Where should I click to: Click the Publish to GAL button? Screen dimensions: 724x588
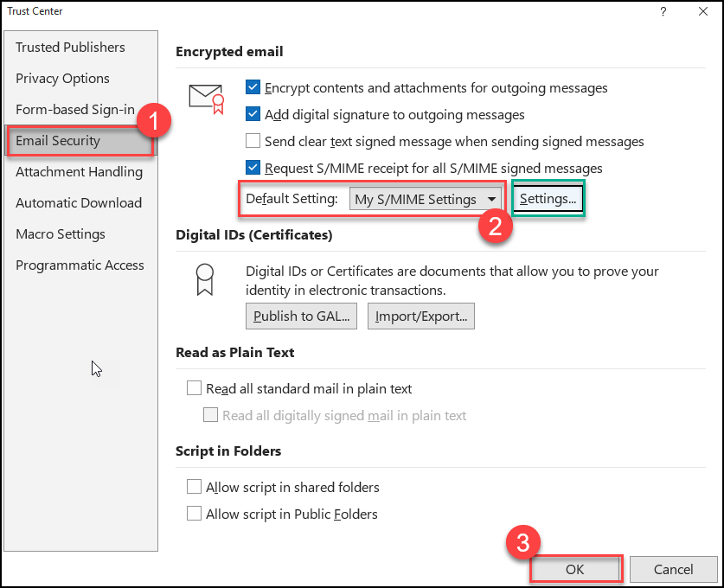click(301, 316)
